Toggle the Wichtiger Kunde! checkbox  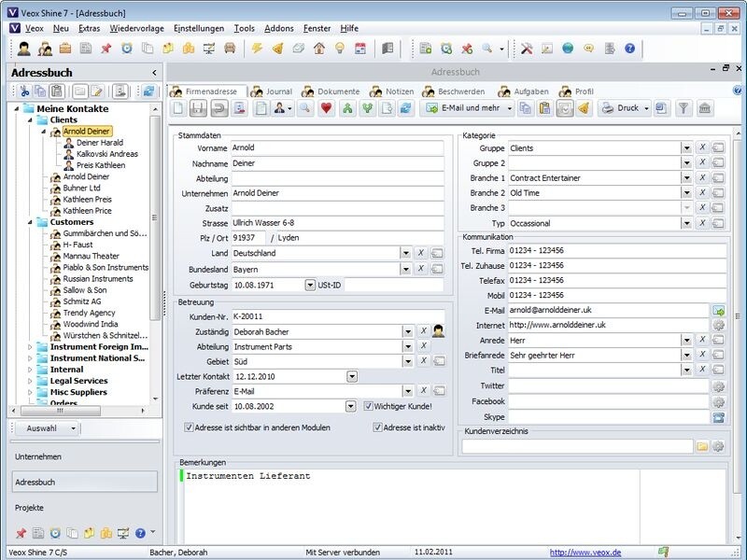click(x=367, y=406)
